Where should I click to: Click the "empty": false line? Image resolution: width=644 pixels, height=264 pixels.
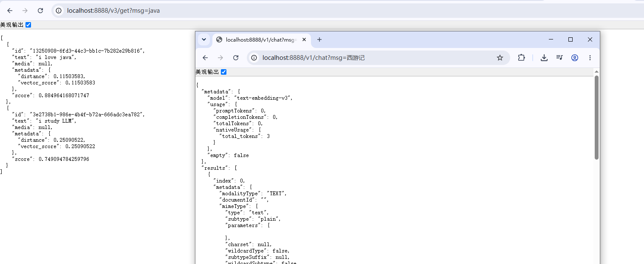click(228, 155)
